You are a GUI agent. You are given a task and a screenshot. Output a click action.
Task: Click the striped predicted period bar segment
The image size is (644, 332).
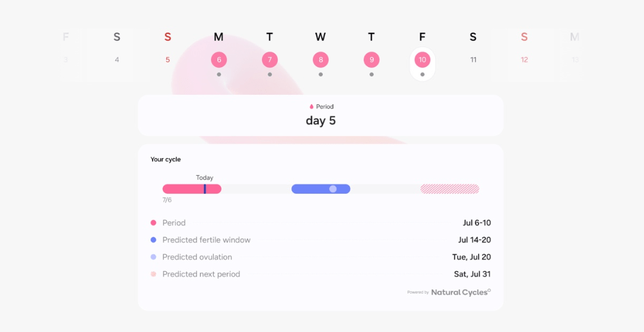click(450, 189)
